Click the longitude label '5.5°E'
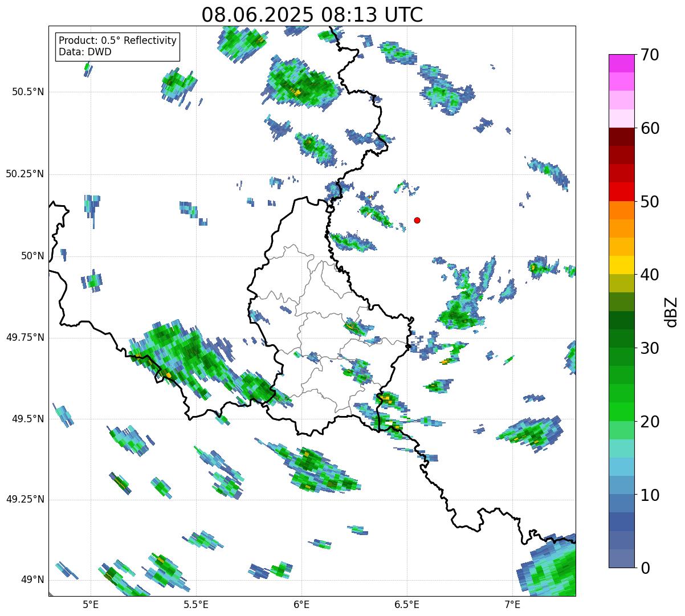 point(196,604)
